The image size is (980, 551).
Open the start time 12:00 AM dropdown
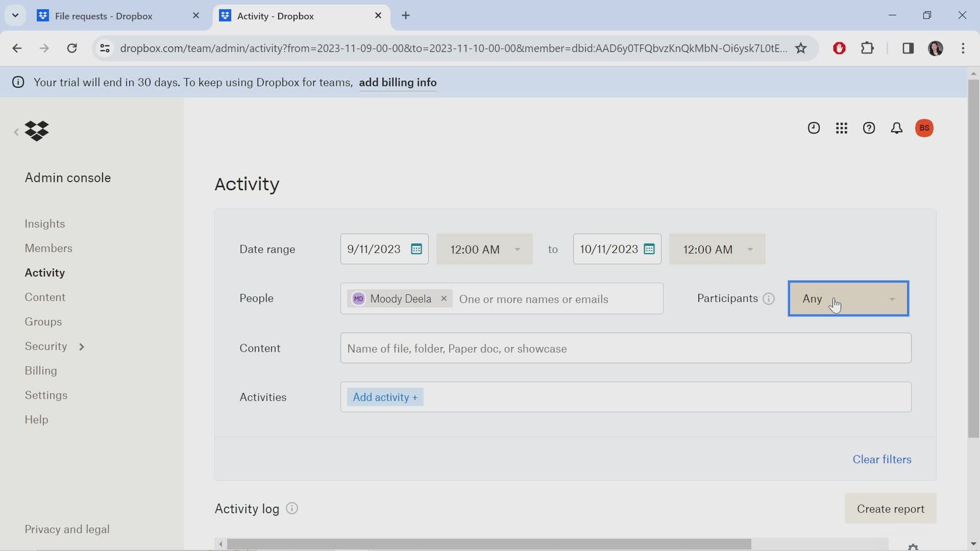point(484,249)
